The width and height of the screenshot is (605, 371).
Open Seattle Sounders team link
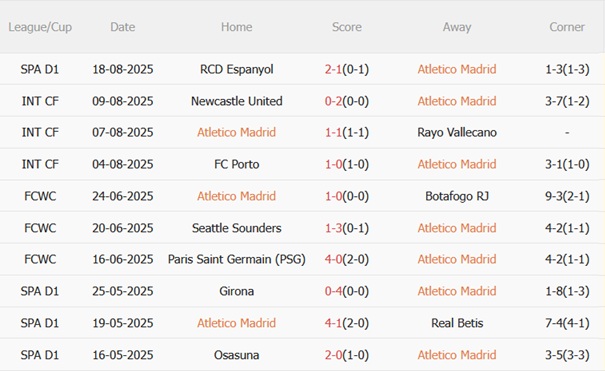pos(237,228)
